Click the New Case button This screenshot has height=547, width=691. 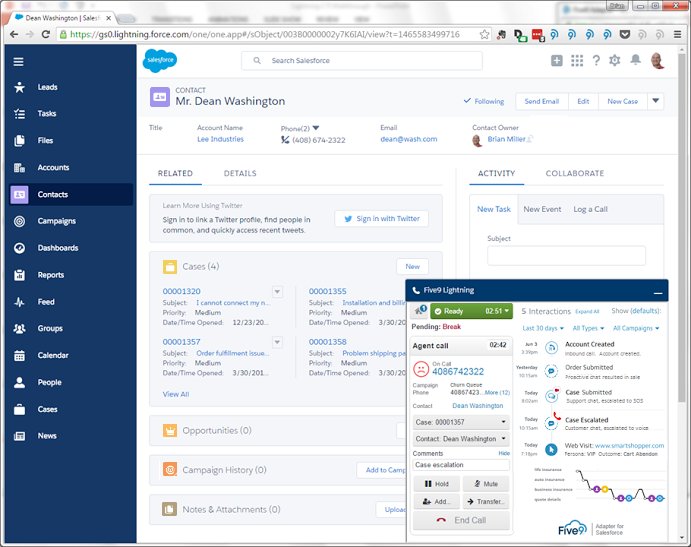(623, 101)
